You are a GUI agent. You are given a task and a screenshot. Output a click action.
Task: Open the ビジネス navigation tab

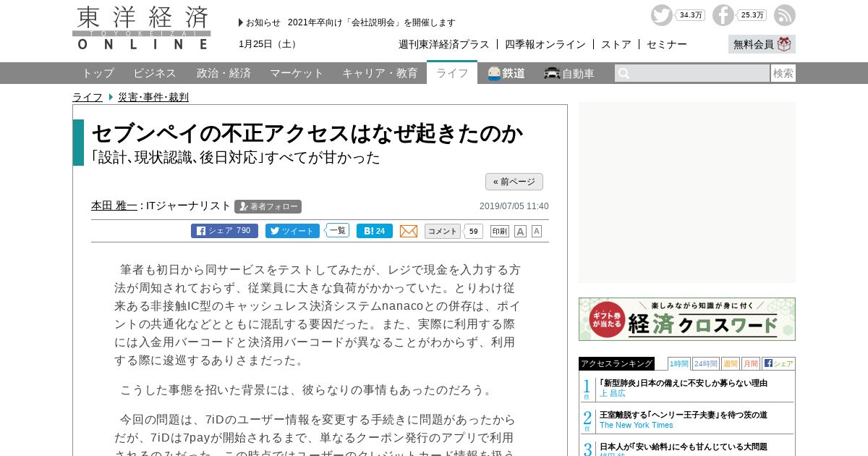(155, 73)
